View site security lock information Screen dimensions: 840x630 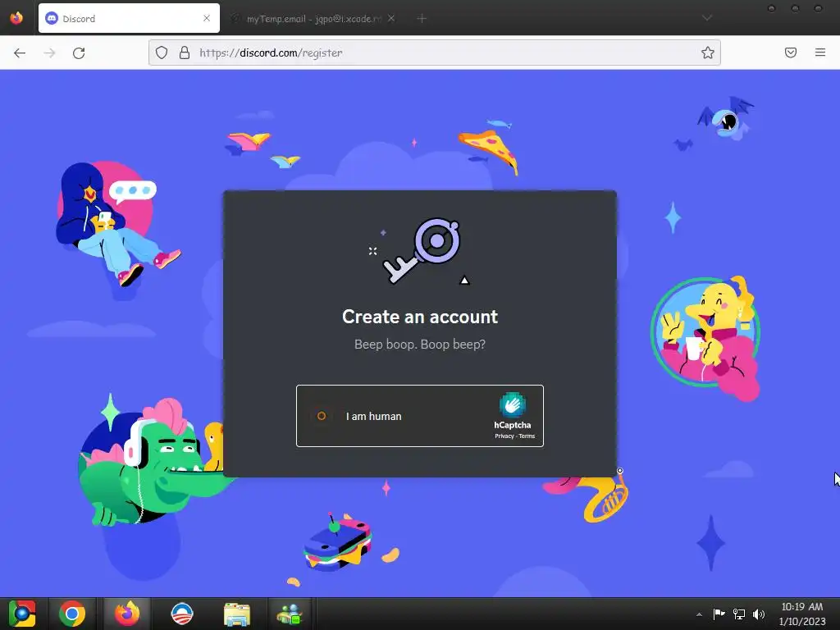pos(185,52)
